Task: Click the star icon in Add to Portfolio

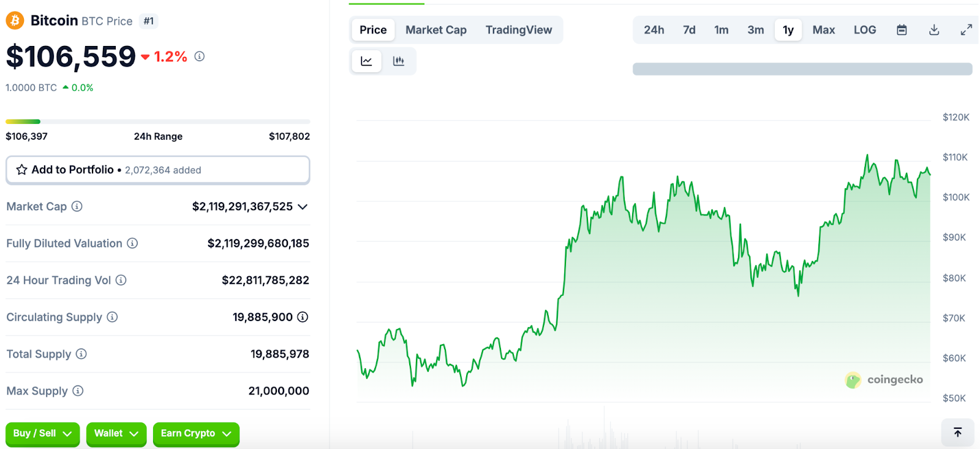Action: 21,170
